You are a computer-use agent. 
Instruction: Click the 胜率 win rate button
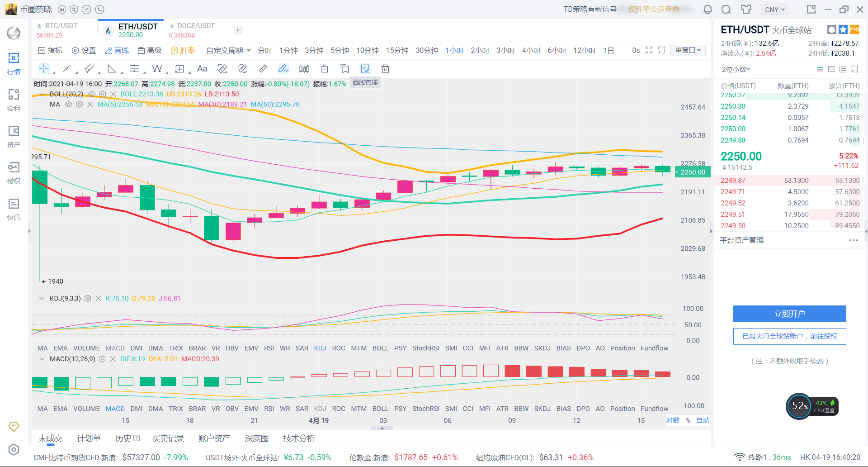click(x=183, y=50)
